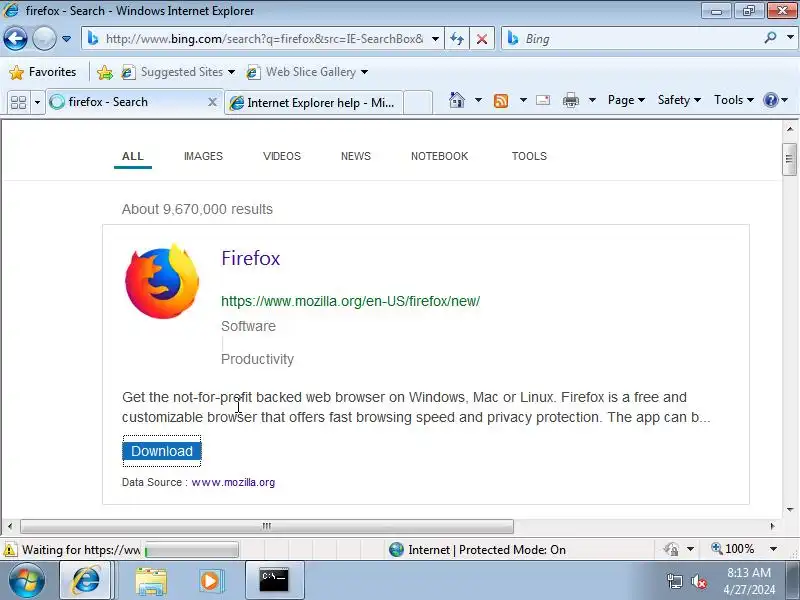800x600 pixels.
Task: Click the horizontal scrollbar thumb
Action: 266,526
